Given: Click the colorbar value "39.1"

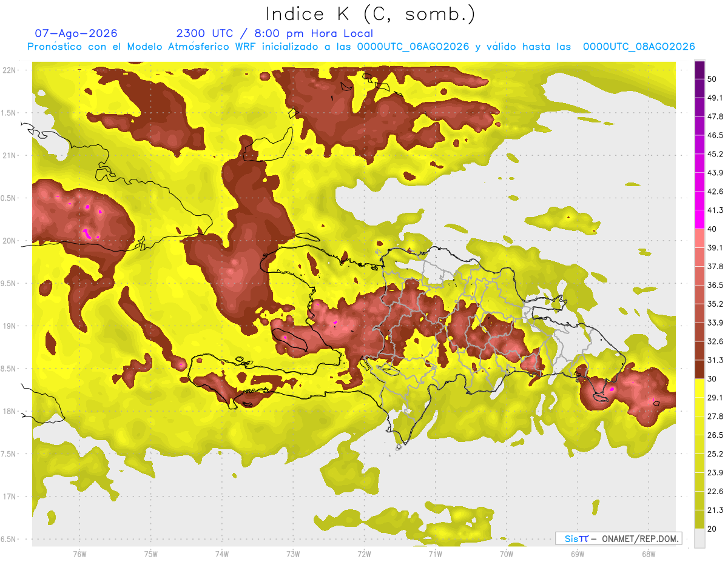Looking at the screenshot, I should pos(715,247).
